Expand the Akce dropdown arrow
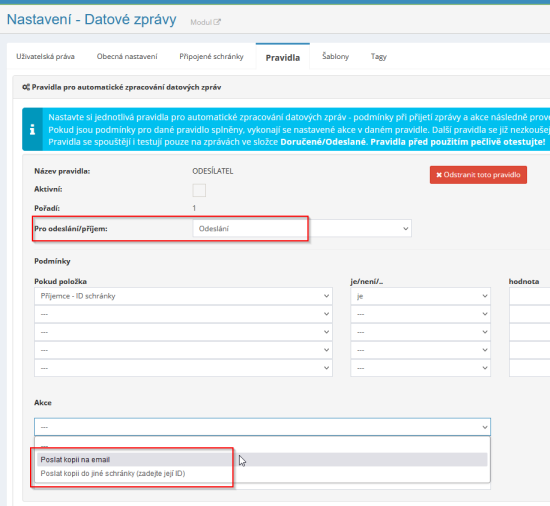The height and width of the screenshot is (506, 550). pos(484,427)
